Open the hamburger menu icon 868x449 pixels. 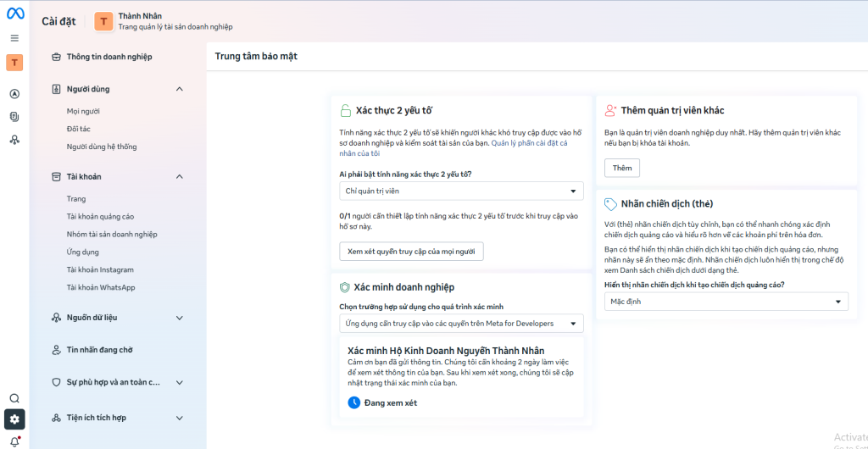(x=14, y=38)
